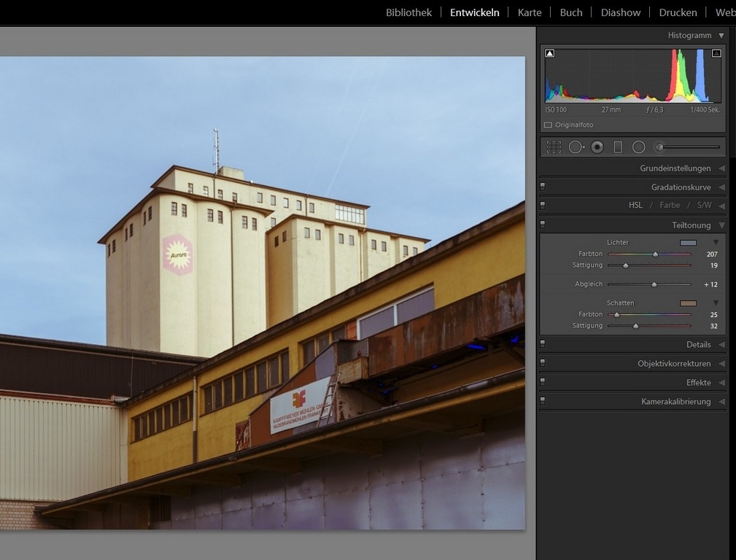This screenshot has width=736, height=560.
Task: Expand the Grundeinstellungen panel
Action: tap(675, 168)
